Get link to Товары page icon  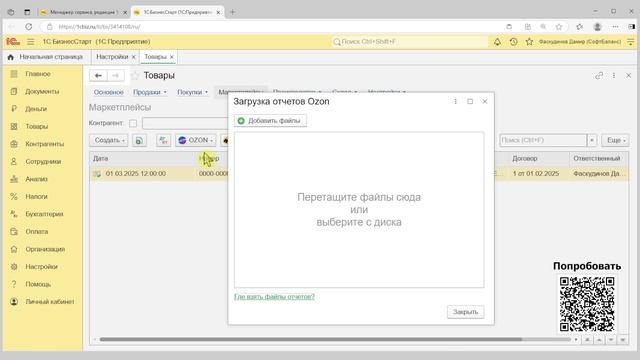tap(599, 76)
